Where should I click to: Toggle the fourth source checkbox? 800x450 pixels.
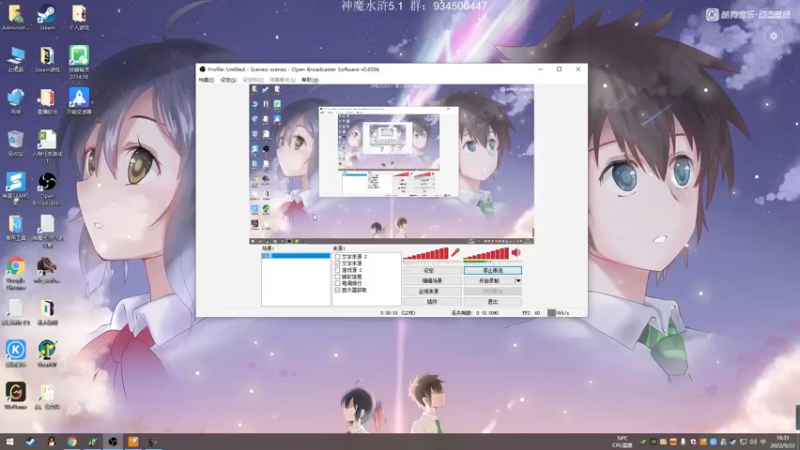point(337,277)
